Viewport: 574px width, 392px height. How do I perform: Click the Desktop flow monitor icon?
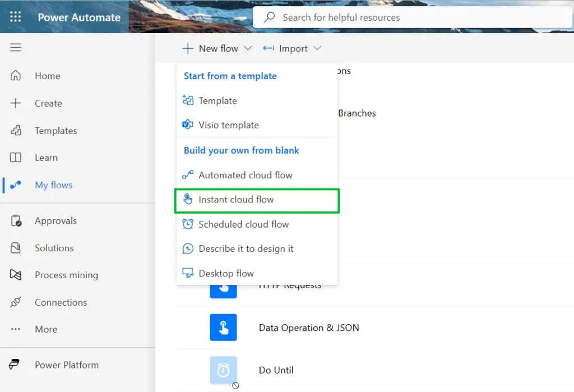coord(188,273)
